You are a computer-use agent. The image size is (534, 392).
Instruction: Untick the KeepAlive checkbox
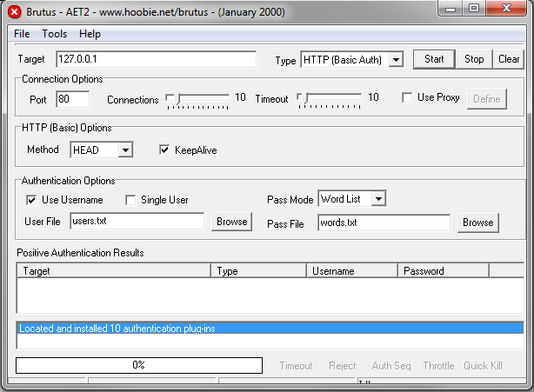pyautogui.click(x=164, y=149)
